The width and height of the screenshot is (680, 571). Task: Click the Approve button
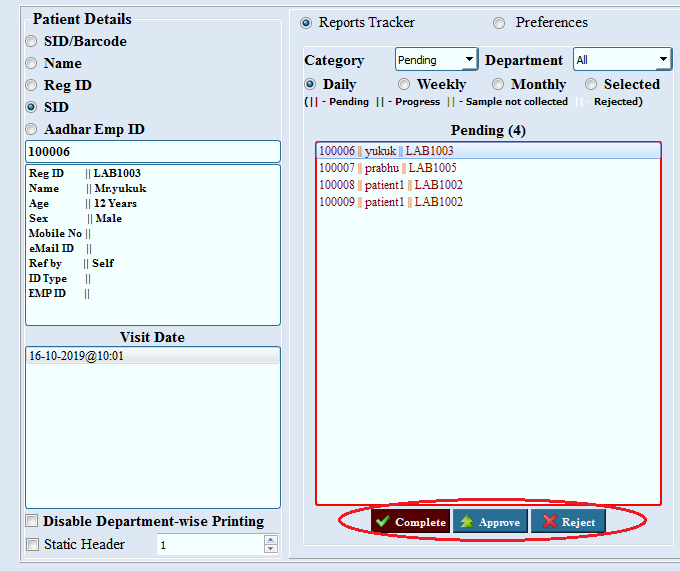490,521
